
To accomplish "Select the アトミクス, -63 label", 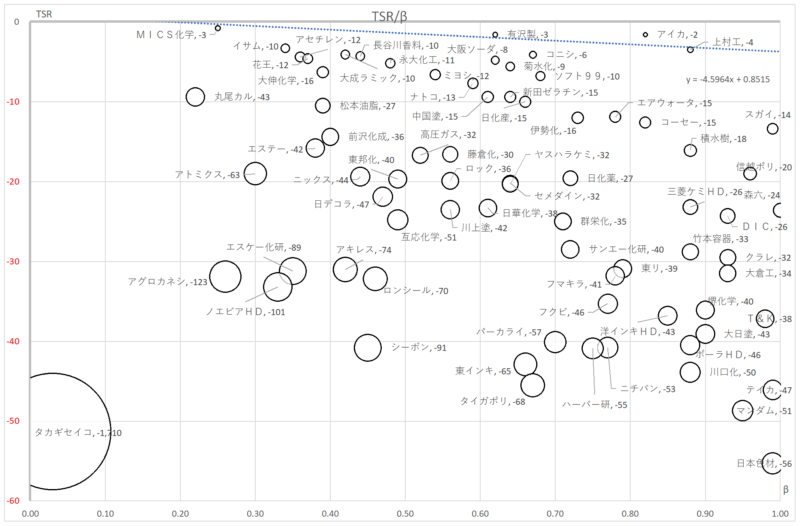I will tap(207, 175).
